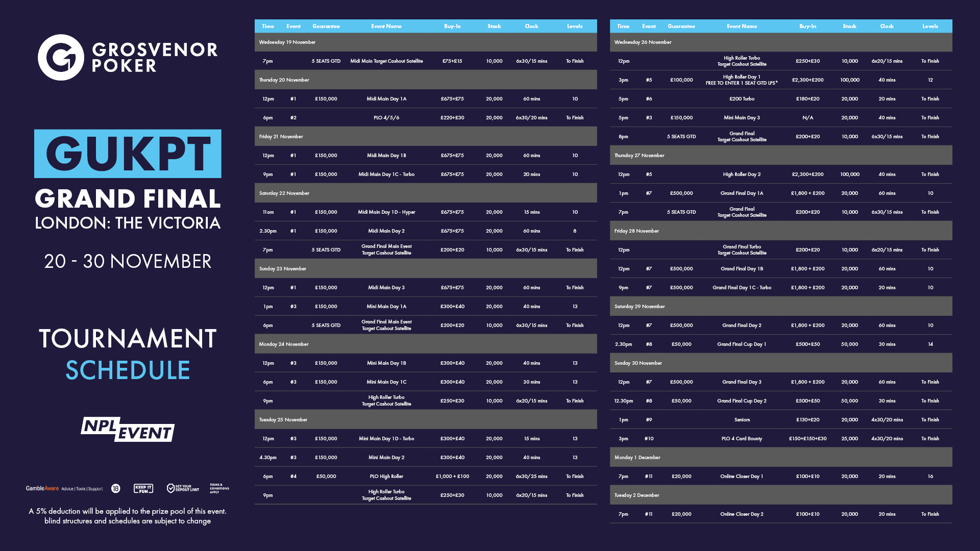
Task: Click the NPL Event logo
Action: 128,429
